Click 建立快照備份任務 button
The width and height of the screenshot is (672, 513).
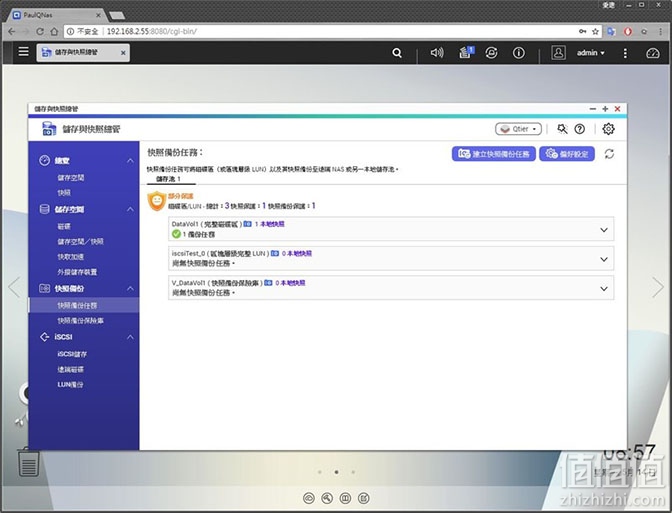494,154
